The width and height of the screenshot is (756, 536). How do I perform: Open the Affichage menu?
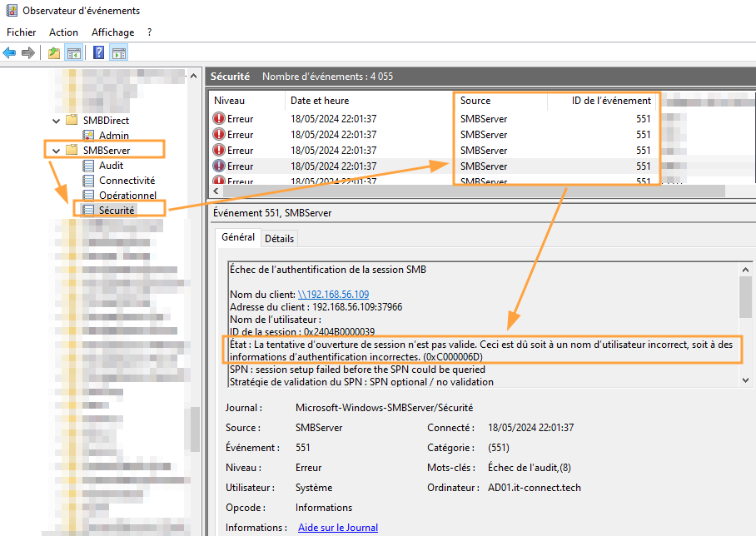[x=112, y=32]
